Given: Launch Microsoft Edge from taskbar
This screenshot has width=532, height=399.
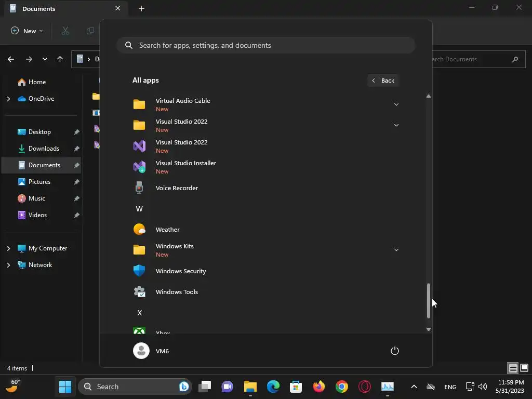Looking at the screenshot, I should point(273,387).
